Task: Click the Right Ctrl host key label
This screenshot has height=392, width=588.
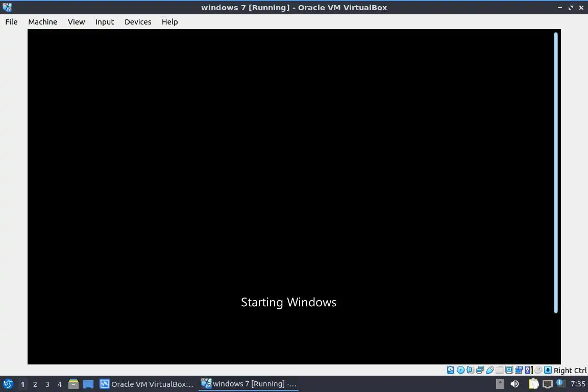Action: click(570, 371)
